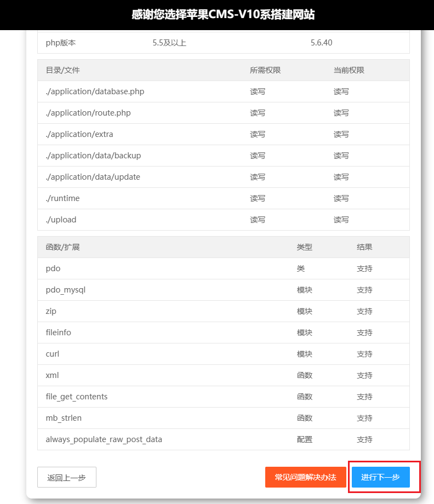Click the 所需权限 column header
The height and width of the screenshot is (504, 434).
pyautogui.click(x=265, y=70)
